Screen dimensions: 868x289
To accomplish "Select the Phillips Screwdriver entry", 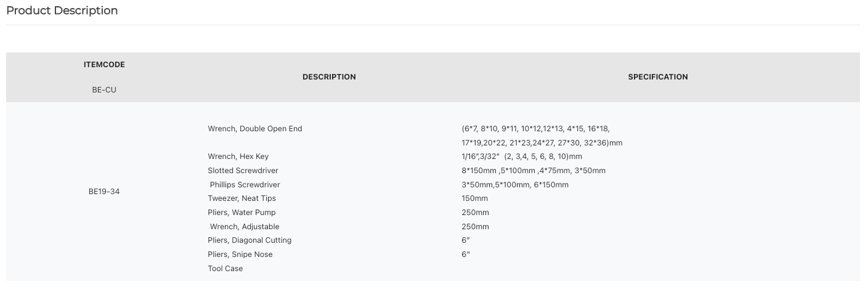I will [245, 185].
